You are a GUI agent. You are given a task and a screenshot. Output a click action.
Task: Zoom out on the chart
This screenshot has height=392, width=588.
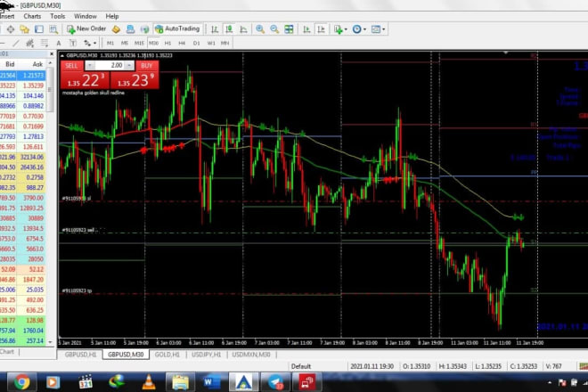[274, 29]
